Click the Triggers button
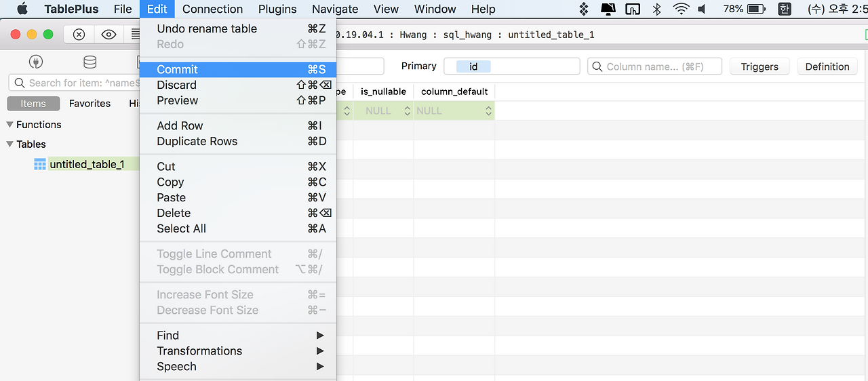868x381 pixels. [759, 66]
